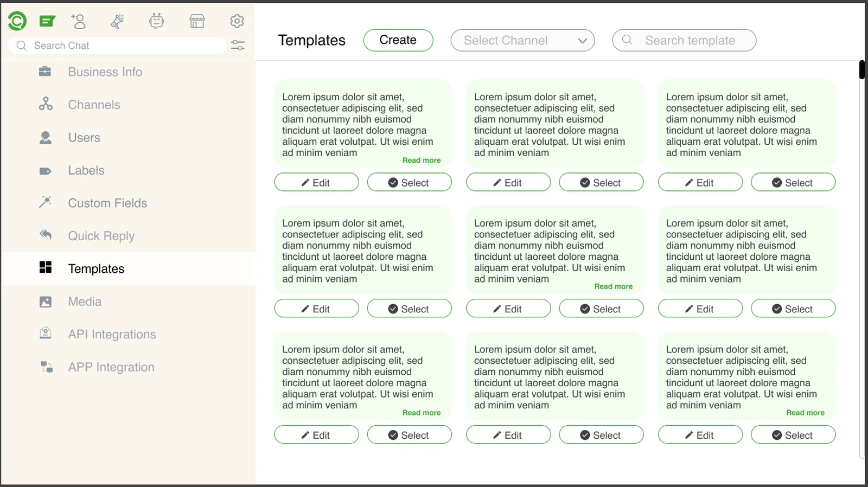Click the chat filter sliders icon

point(238,45)
